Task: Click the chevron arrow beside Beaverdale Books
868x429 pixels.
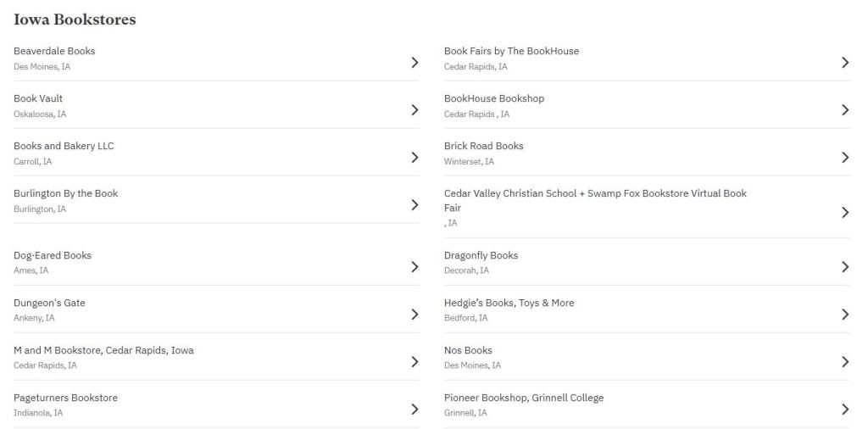Action: point(415,62)
